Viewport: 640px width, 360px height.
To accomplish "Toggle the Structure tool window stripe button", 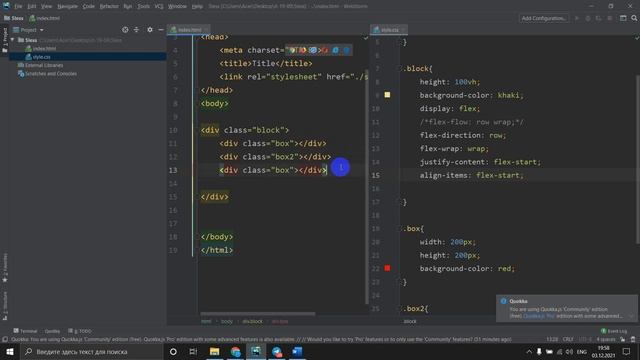I will 5,305.
